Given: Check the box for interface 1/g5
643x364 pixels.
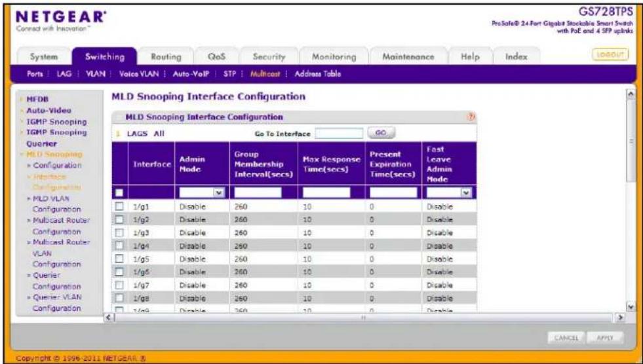Looking at the screenshot, I should (119, 259).
